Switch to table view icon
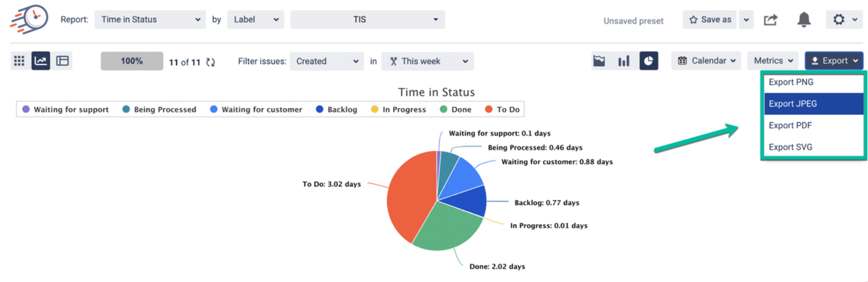 click(63, 61)
